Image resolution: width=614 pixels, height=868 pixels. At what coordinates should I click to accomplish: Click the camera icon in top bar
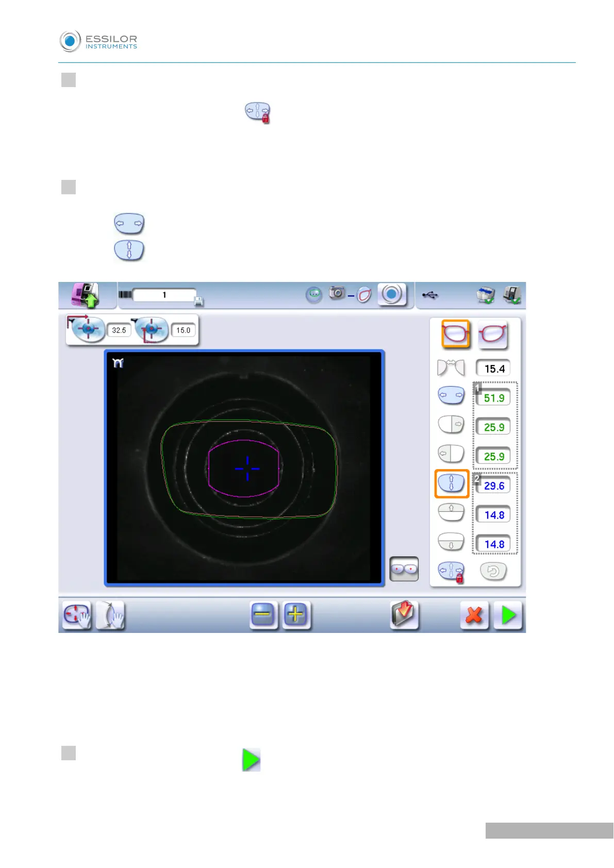(337, 293)
